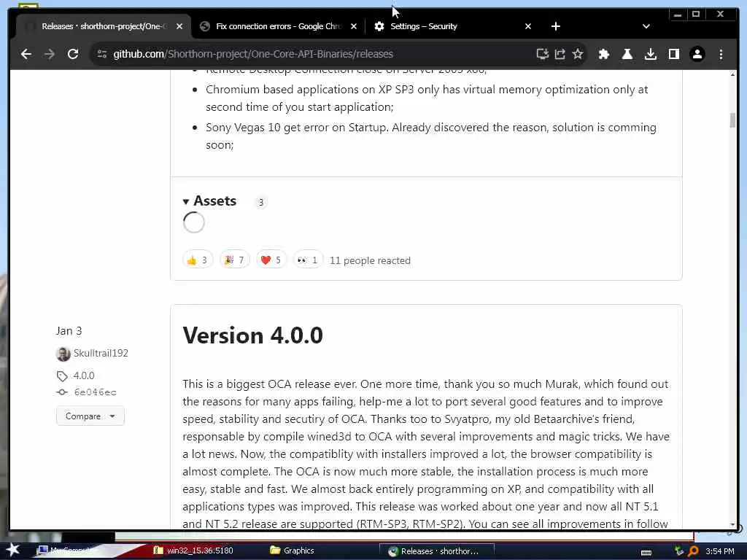
Task: Close the Fix connection errors tab
Action: point(354,26)
